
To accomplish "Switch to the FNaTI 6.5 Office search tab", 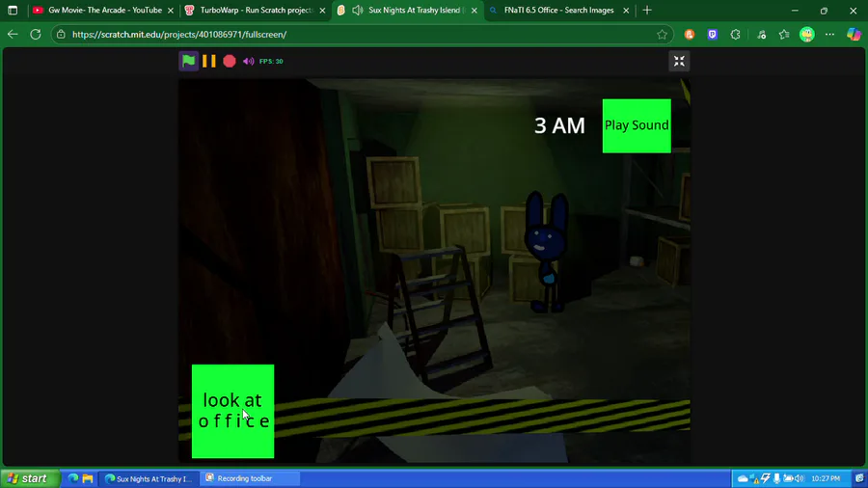I will (x=558, y=10).
